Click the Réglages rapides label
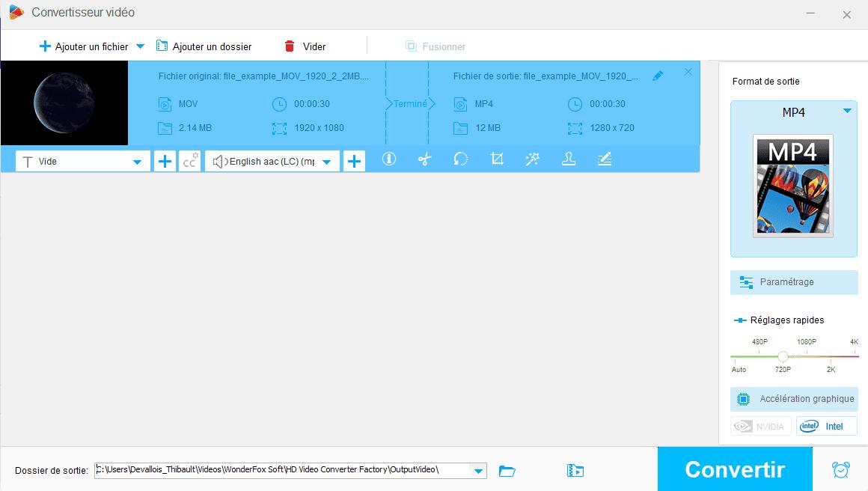The height and width of the screenshot is (491, 868). click(786, 320)
